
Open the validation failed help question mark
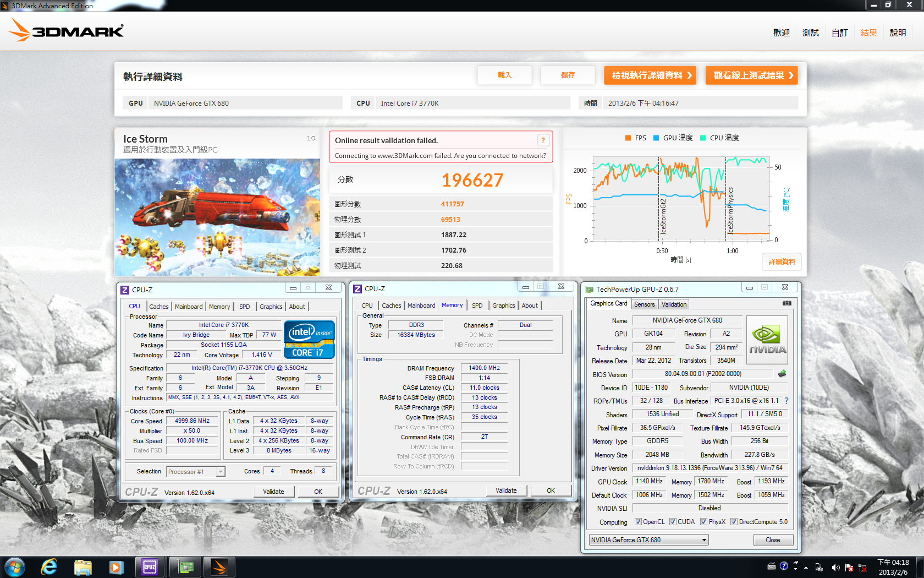543,140
